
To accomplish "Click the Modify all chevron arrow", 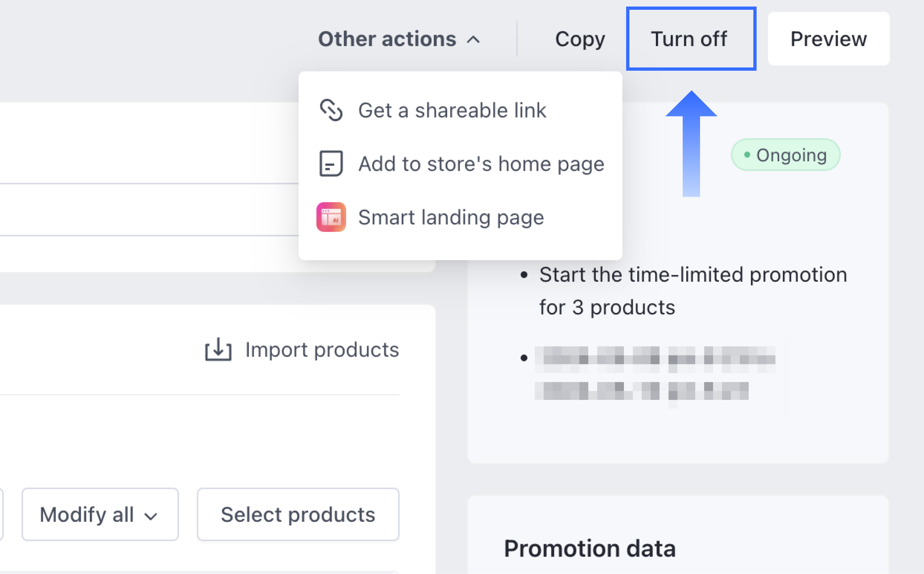I will pyautogui.click(x=151, y=516).
